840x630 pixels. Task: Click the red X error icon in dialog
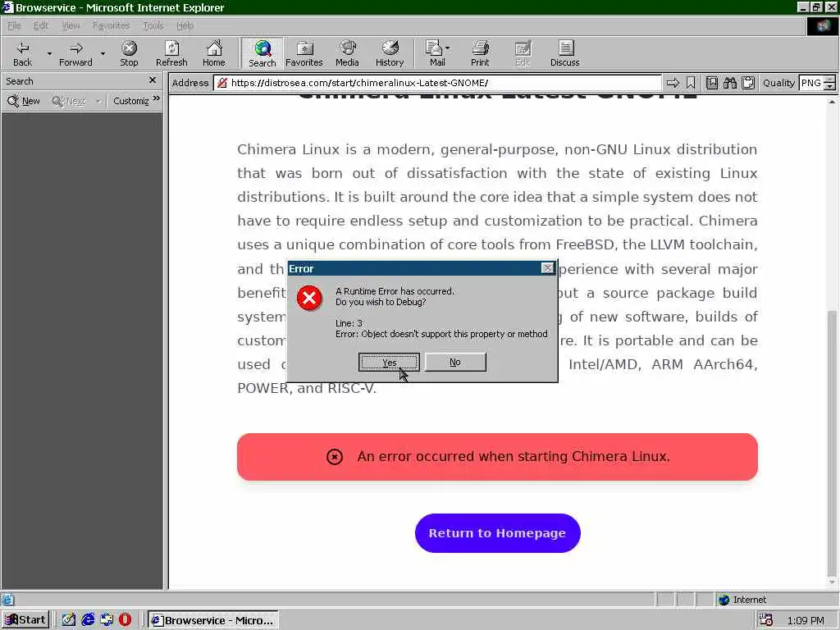[x=309, y=298]
